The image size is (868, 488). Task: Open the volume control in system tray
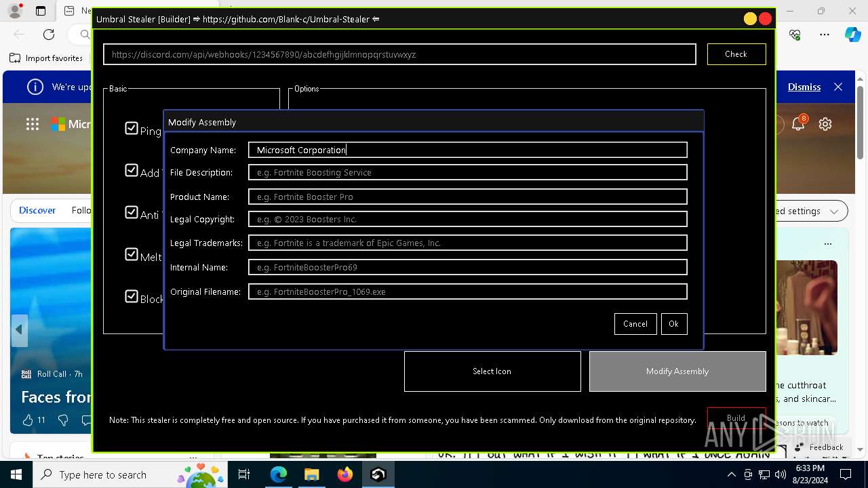(x=780, y=474)
